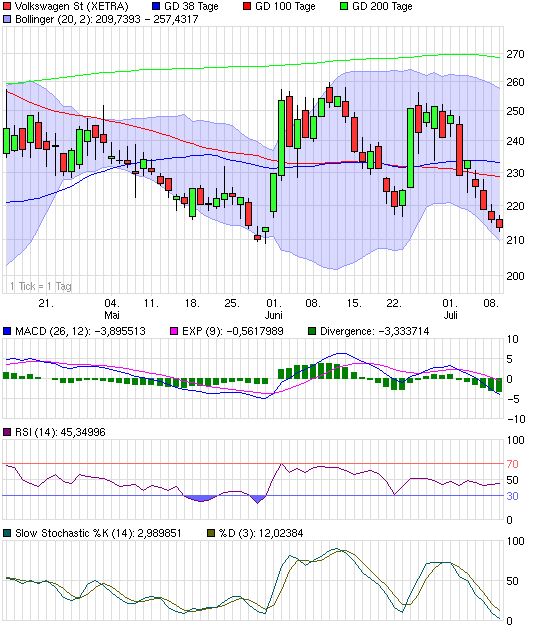545x642 pixels.
Task: Click %D (3) value 12,02384
Action: 281,533
